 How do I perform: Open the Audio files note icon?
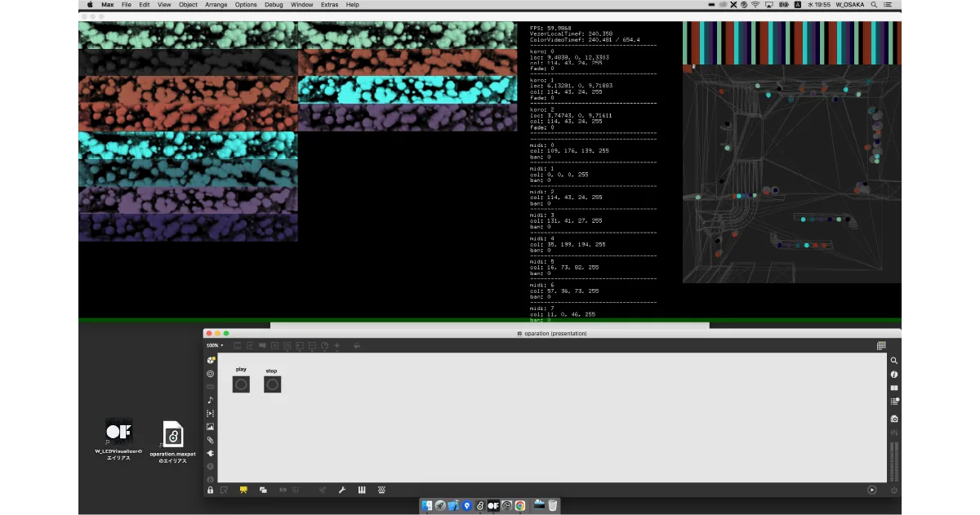point(211,400)
